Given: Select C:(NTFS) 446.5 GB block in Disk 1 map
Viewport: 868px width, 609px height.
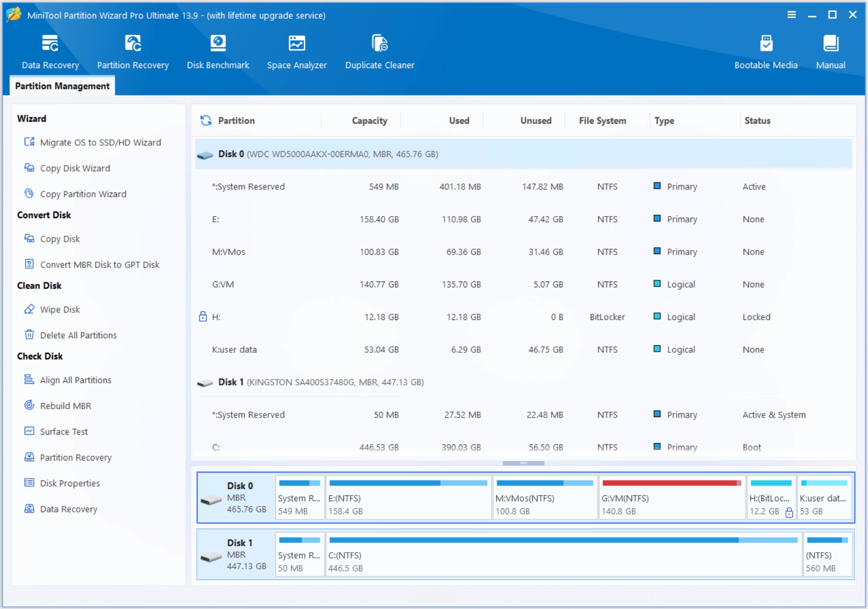Looking at the screenshot, I should [x=564, y=555].
